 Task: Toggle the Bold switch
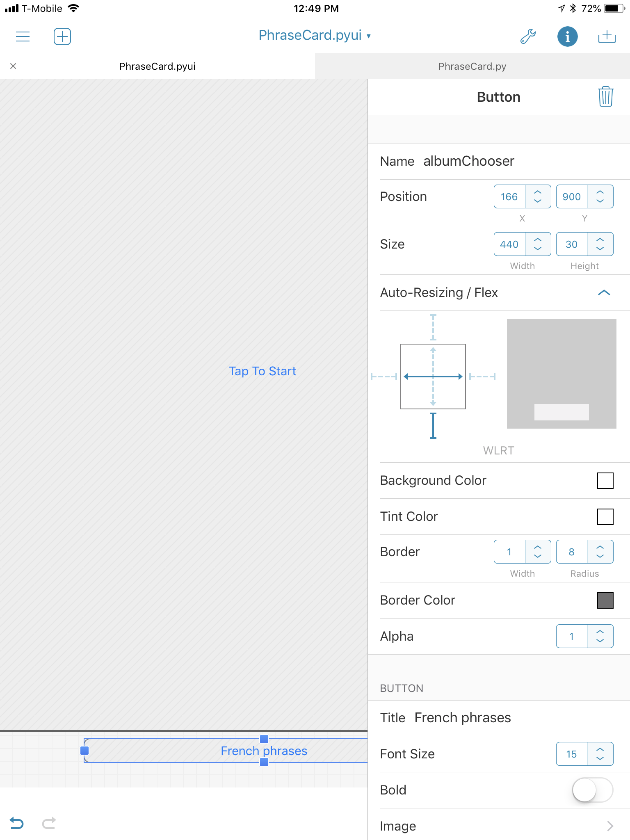coord(592,790)
